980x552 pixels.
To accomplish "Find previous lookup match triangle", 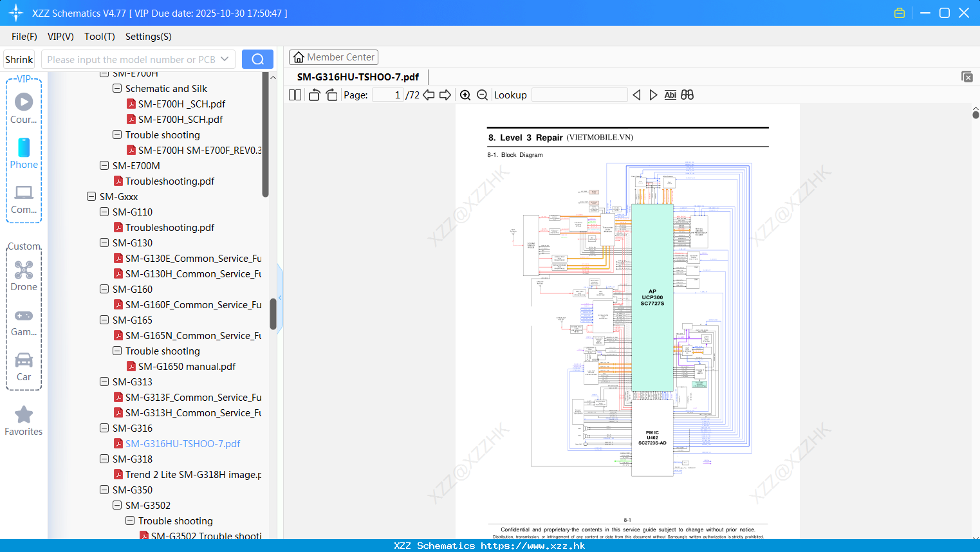I will tap(636, 95).
